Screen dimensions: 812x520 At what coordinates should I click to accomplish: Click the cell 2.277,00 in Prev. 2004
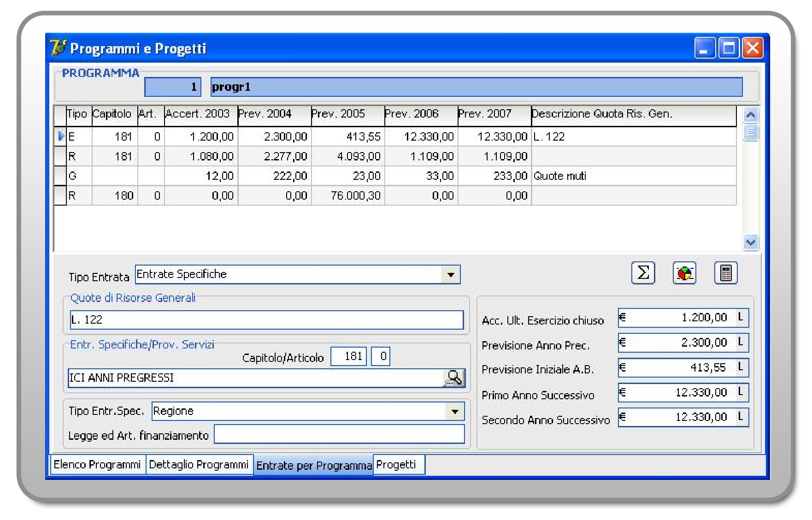(275, 156)
